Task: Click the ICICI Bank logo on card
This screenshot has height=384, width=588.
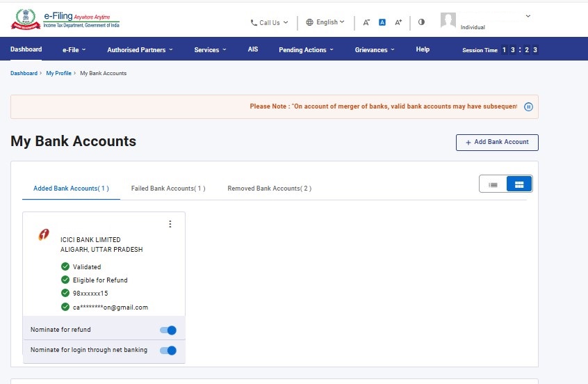Action: point(44,234)
